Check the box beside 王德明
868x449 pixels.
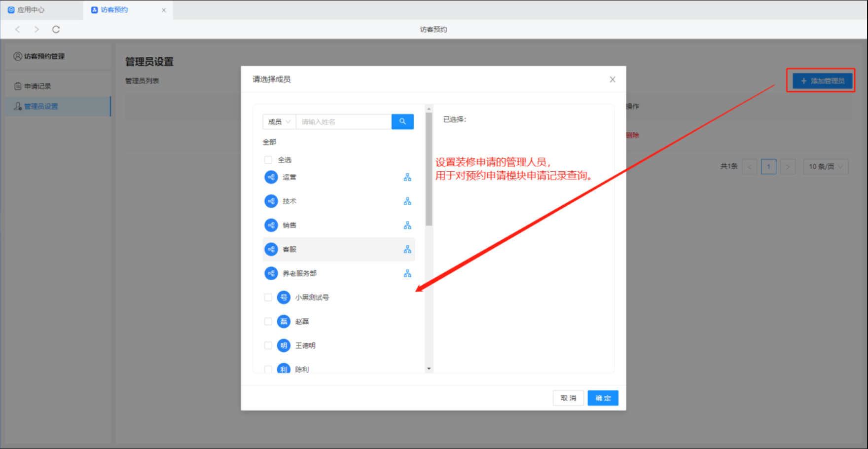268,346
